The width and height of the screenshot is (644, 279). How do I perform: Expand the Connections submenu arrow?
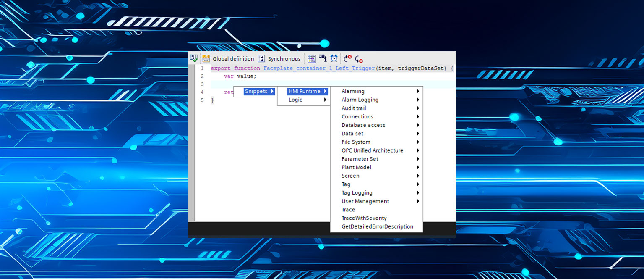pyautogui.click(x=418, y=116)
